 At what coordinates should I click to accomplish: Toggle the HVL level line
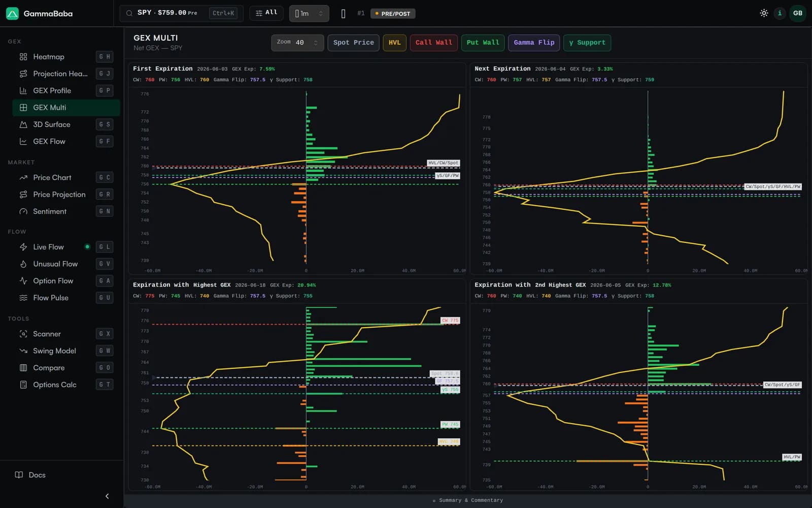click(395, 43)
